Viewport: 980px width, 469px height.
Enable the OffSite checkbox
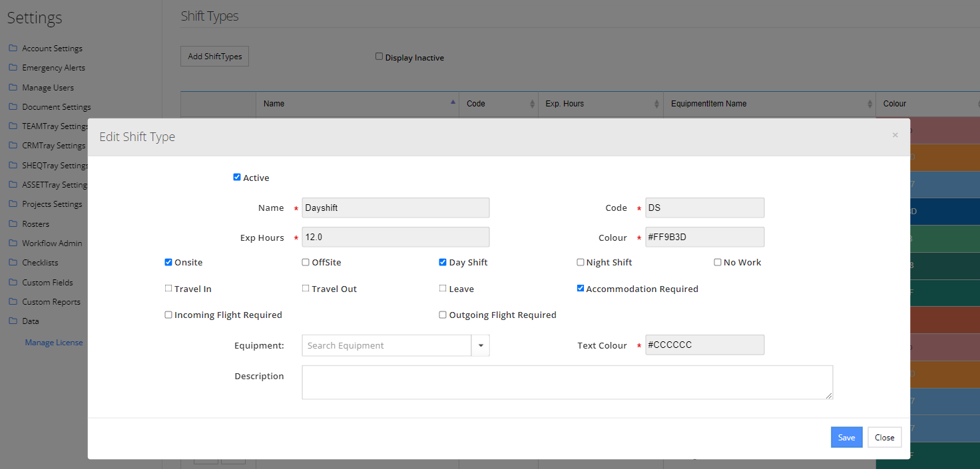tap(306, 262)
